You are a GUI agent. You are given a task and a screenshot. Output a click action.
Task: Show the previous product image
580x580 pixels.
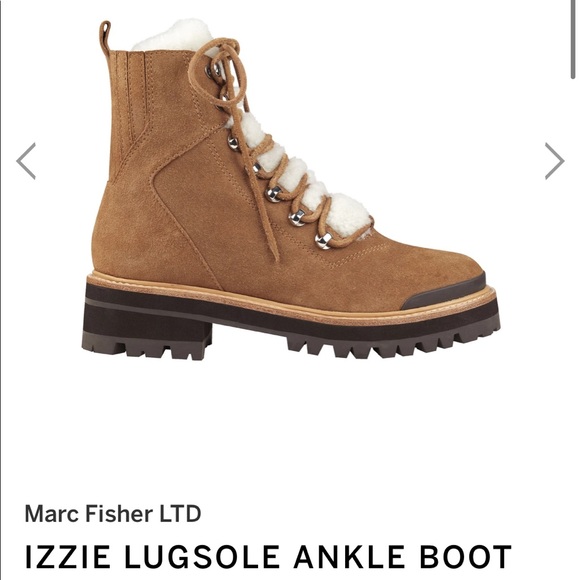click(26, 161)
